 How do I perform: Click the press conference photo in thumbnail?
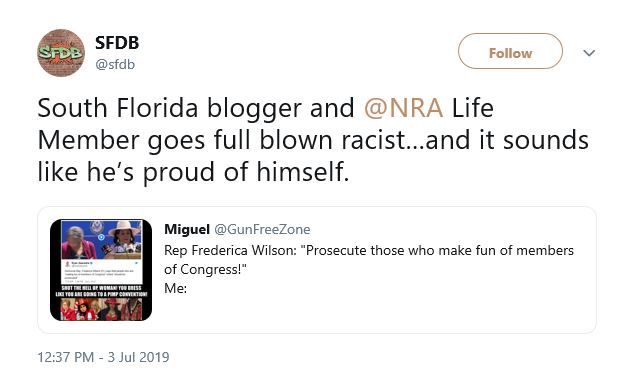coord(101,239)
